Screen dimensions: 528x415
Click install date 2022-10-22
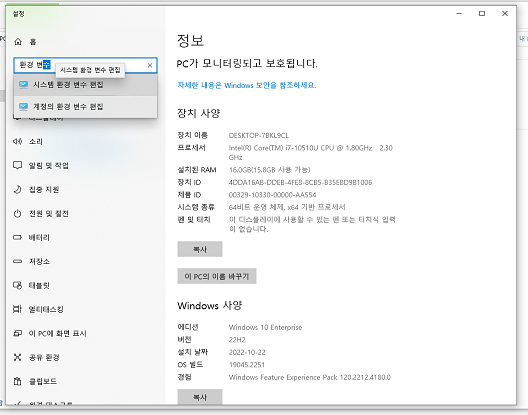247,352
